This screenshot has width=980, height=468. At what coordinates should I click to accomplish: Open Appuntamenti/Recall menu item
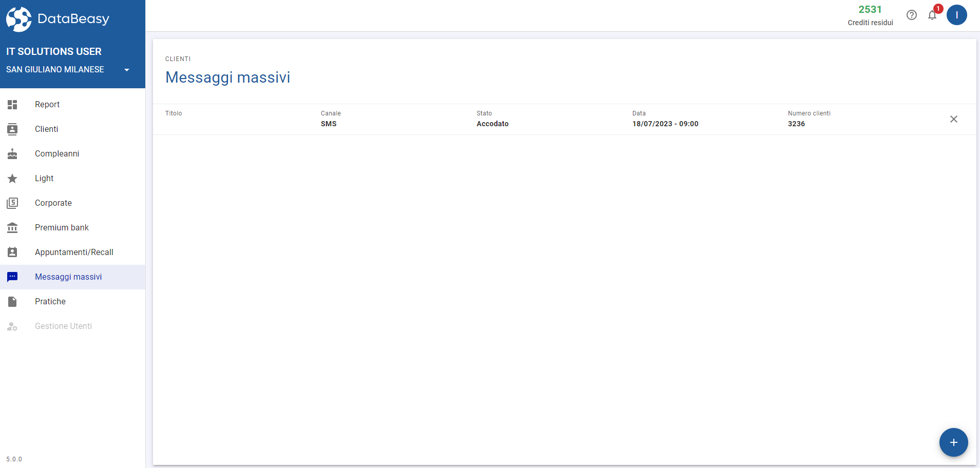click(74, 252)
